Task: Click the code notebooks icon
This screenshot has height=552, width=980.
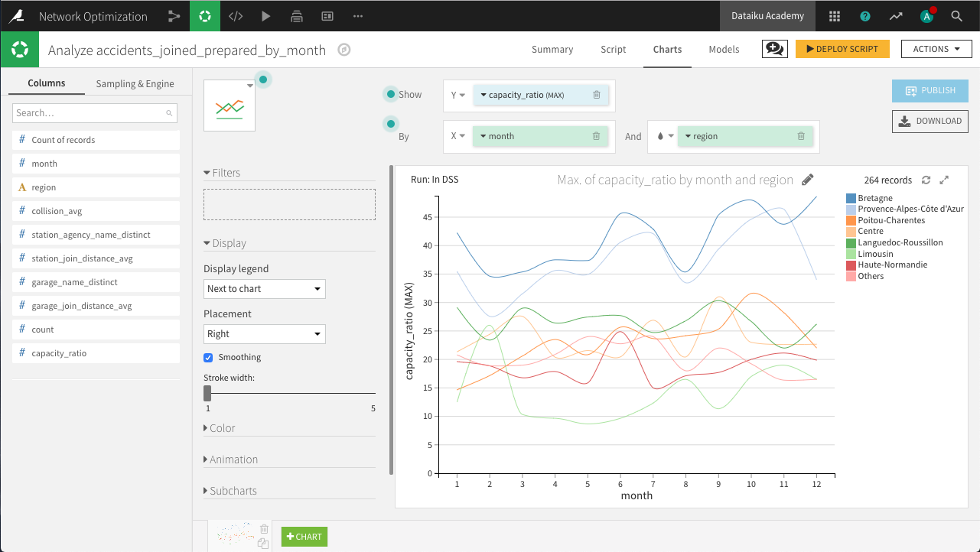Action: point(236,16)
